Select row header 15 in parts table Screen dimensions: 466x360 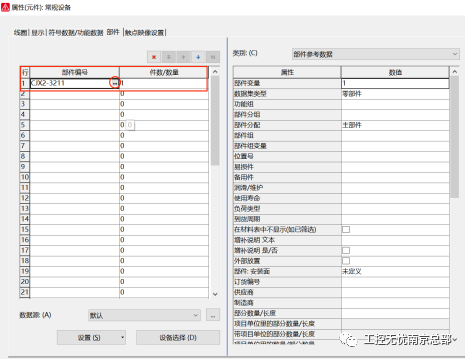pos(25,229)
